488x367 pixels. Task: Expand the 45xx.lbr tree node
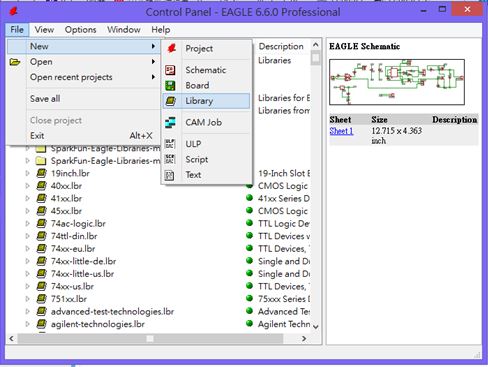tap(27, 211)
